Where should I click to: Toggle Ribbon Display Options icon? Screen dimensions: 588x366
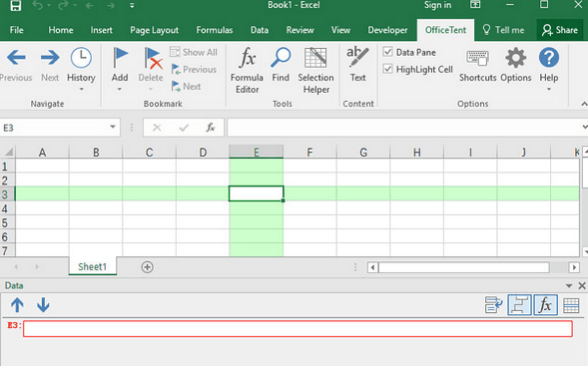click(x=475, y=5)
